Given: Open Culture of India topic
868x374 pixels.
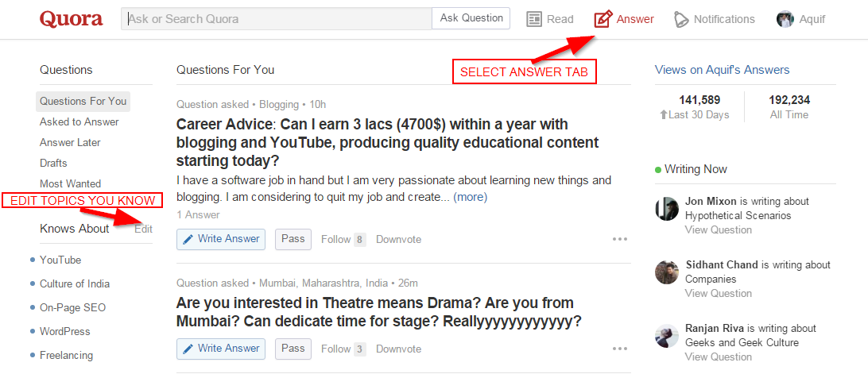Looking at the screenshot, I should pyautogui.click(x=75, y=283).
